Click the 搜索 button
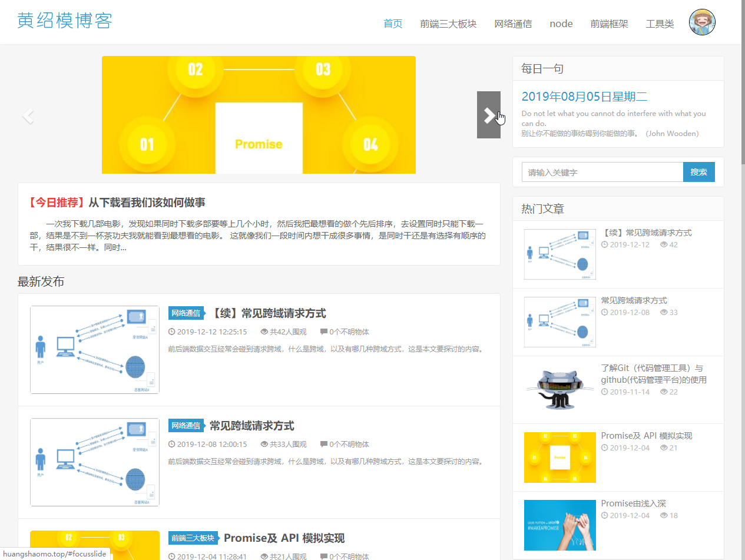This screenshot has width=745, height=560. point(699,172)
